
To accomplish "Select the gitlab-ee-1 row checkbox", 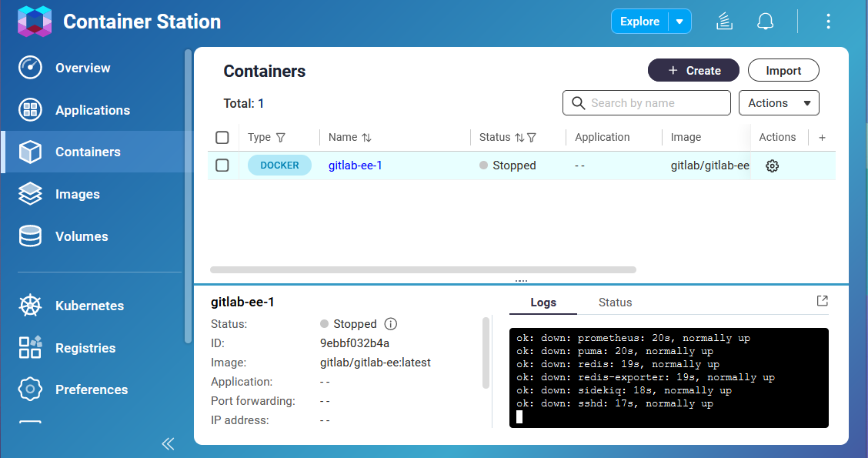I will click(222, 165).
